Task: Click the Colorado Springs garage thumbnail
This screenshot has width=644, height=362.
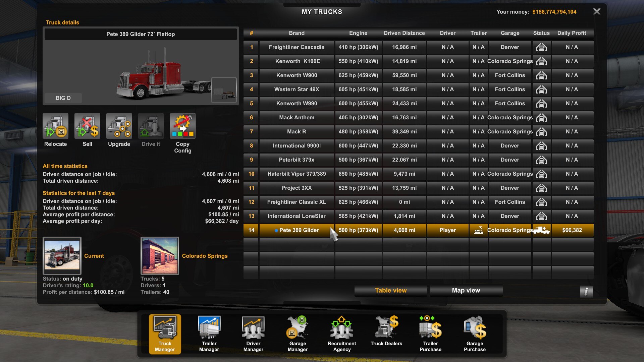Action: click(x=160, y=256)
